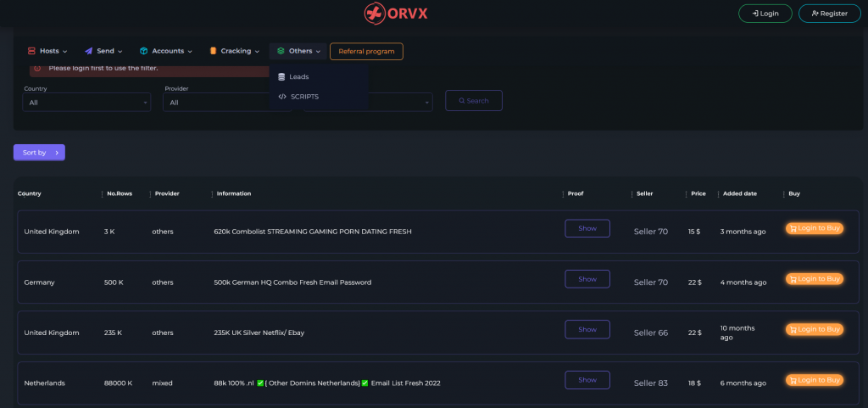Image resolution: width=868 pixels, height=408 pixels.
Task: Click the 'mixed' provider cell
Action: pyautogui.click(x=162, y=383)
